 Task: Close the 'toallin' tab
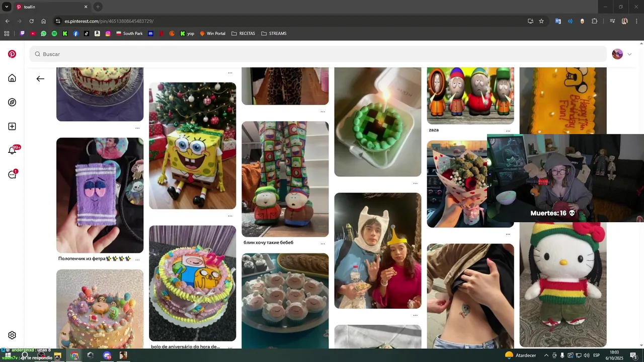pyautogui.click(x=86, y=7)
